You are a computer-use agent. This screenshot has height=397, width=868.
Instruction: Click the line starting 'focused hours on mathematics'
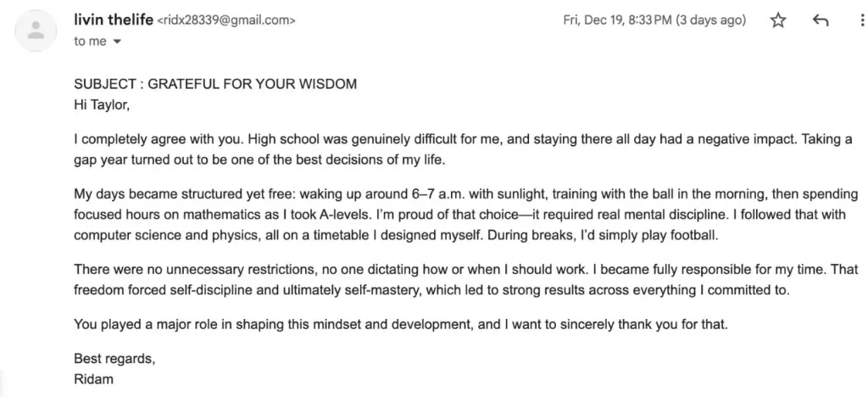coord(459,215)
